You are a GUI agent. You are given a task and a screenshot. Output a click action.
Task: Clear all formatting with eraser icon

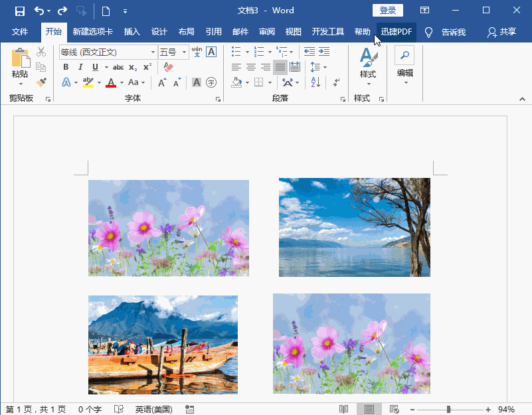pyautogui.click(x=168, y=67)
